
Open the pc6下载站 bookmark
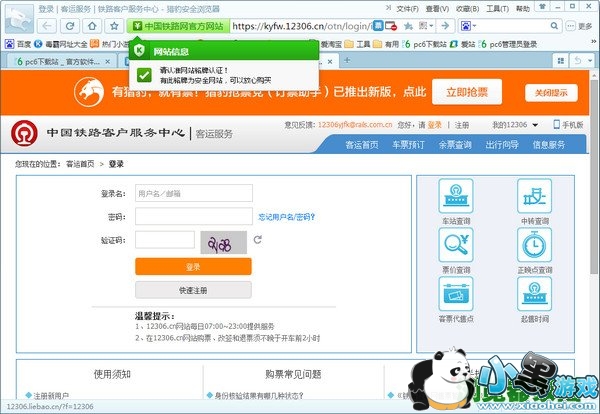(425, 44)
